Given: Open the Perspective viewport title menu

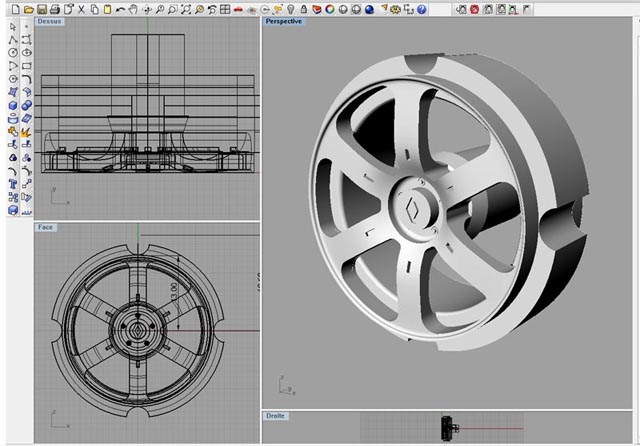Looking at the screenshot, I should pyautogui.click(x=284, y=21).
